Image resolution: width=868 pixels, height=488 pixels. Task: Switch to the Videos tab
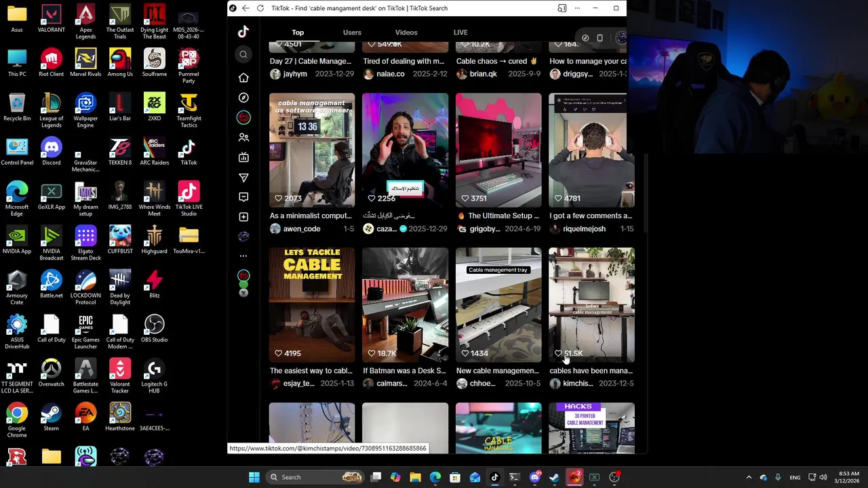click(x=406, y=33)
